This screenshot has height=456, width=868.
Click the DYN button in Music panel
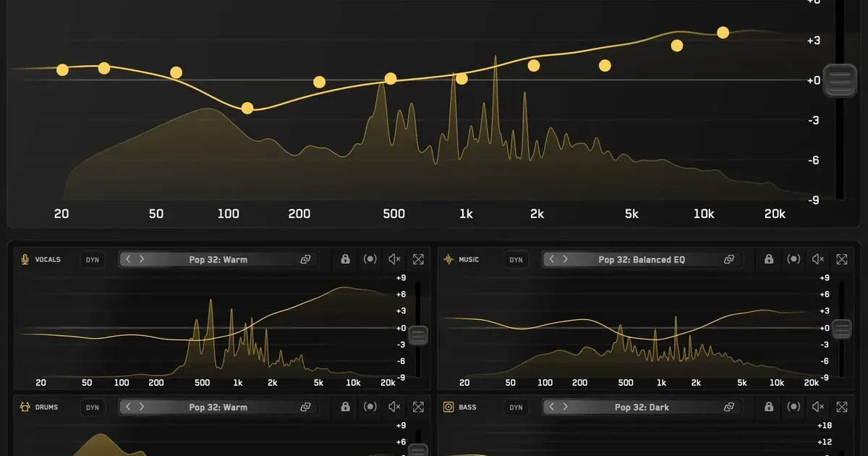point(516,259)
